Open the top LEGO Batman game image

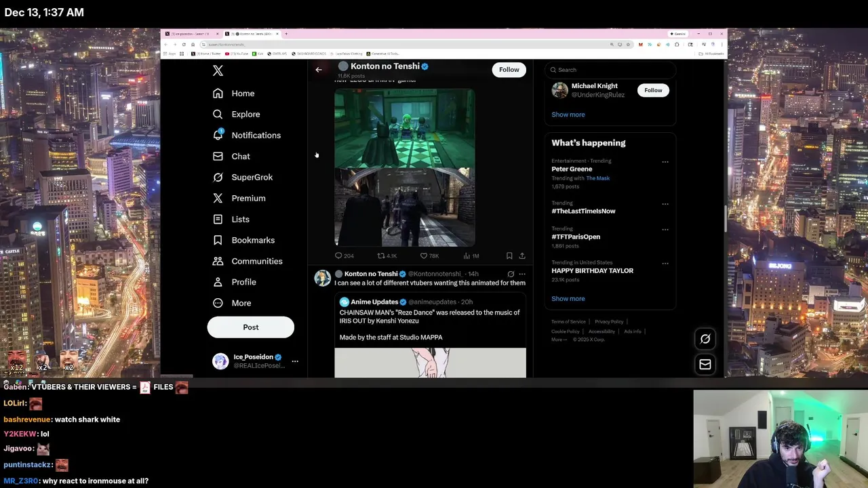pos(404,129)
